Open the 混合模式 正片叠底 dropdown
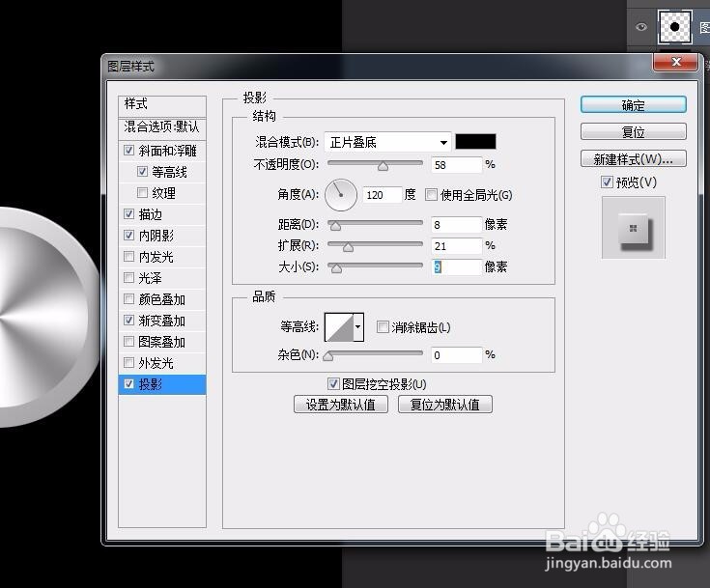 pos(388,142)
